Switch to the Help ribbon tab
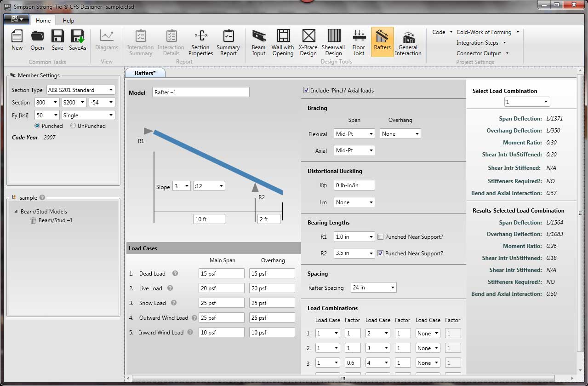This screenshot has width=588, height=386. click(68, 20)
